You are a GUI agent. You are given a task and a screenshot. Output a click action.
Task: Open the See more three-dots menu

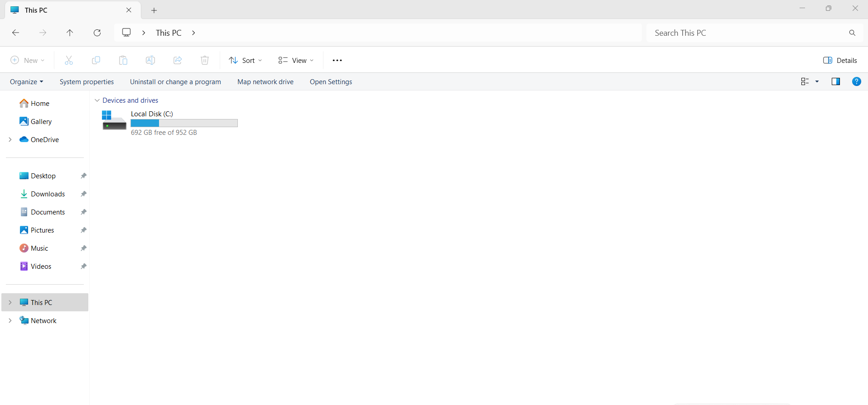click(x=337, y=60)
